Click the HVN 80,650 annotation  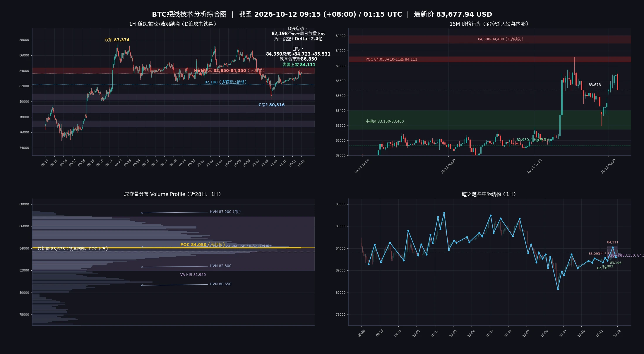220,284
